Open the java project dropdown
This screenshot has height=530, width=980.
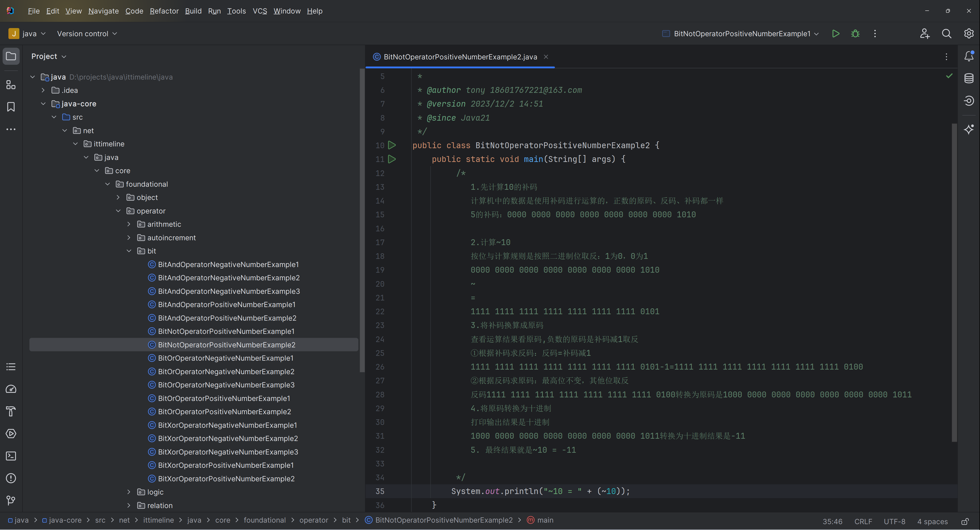(x=27, y=33)
